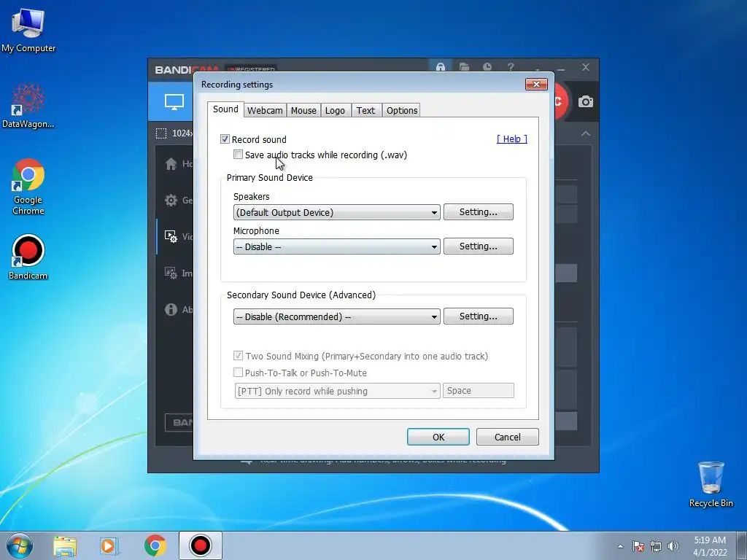Select Bandicam Video sidebar icon

(x=171, y=236)
